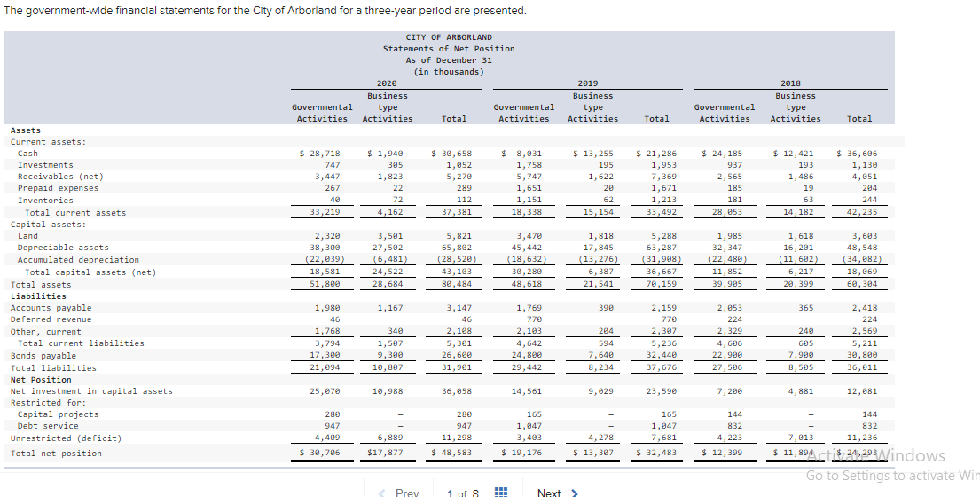The height and width of the screenshot is (497, 980).
Task: Go back with the Prev button
Action: pos(399,493)
